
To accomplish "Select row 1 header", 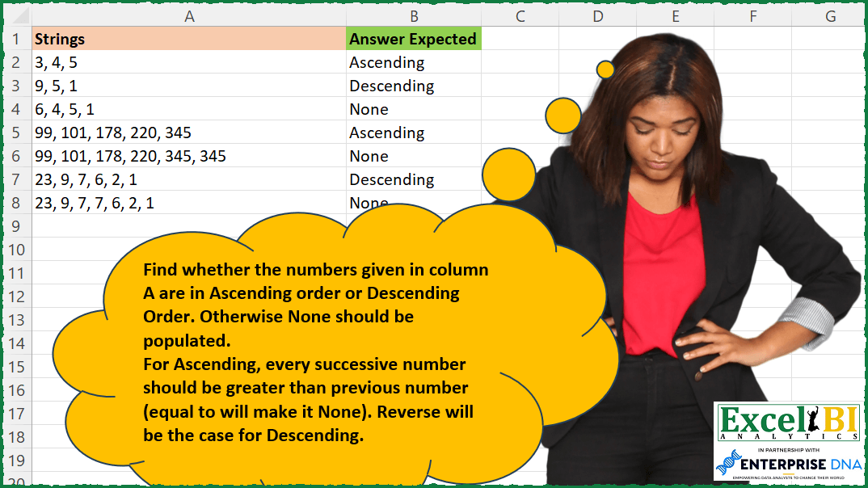I will 16,39.
